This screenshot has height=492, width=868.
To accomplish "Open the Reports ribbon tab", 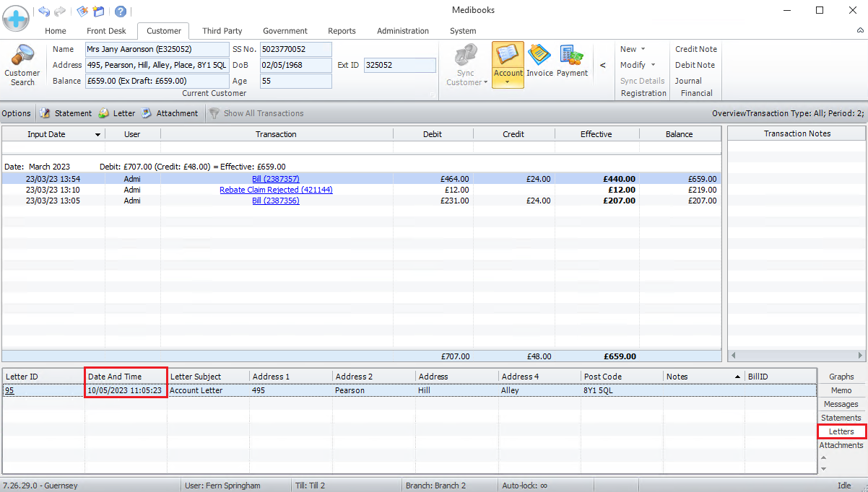I will [x=342, y=31].
